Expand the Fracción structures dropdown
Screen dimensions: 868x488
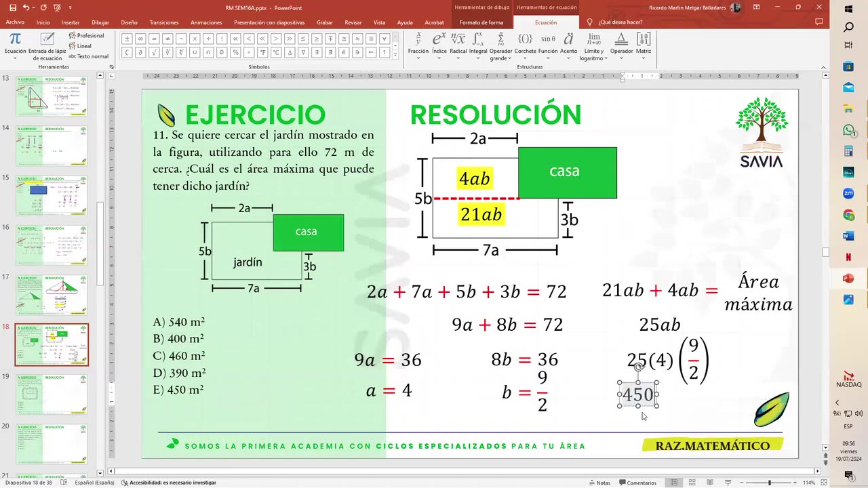pos(418,45)
